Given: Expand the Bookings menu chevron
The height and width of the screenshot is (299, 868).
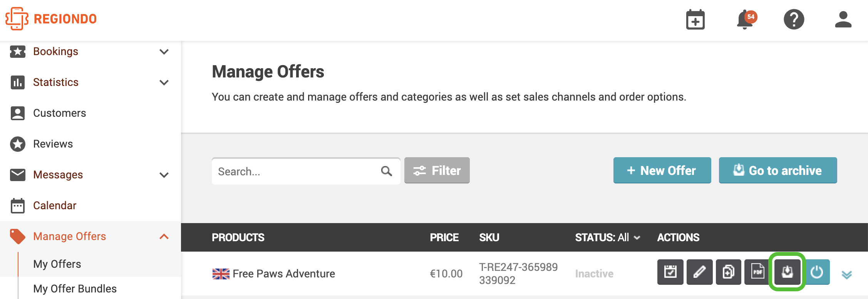Looking at the screenshot, I should [x=164, y=52].
